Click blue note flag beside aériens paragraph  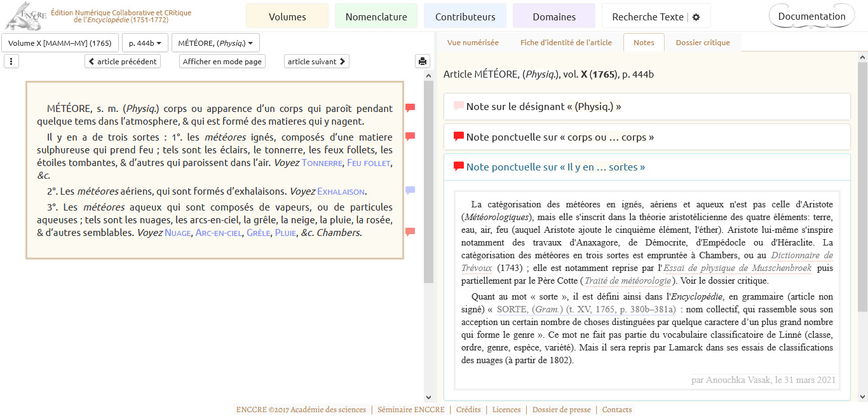[410, 191]
